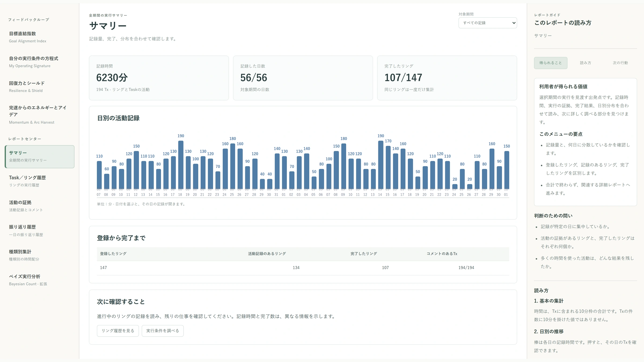Select the サマリー report in sidebar
644x362 pixels.
click(x=39, y=157)
